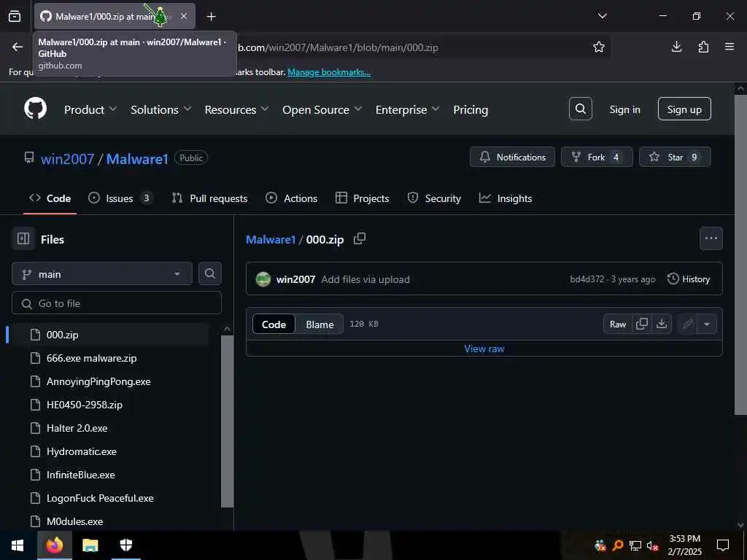
Task: Open the Windows Start menu
Action: 18,545
